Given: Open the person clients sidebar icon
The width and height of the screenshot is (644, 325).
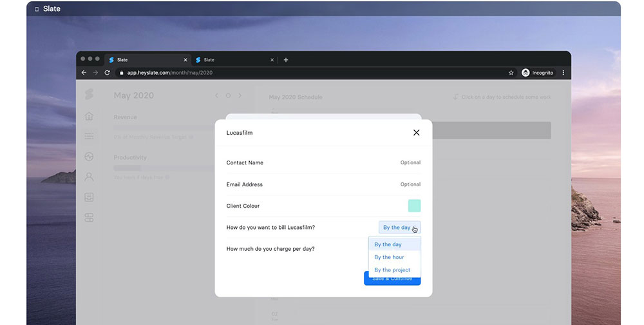Looking at the screenshot, I should point(89,177).
